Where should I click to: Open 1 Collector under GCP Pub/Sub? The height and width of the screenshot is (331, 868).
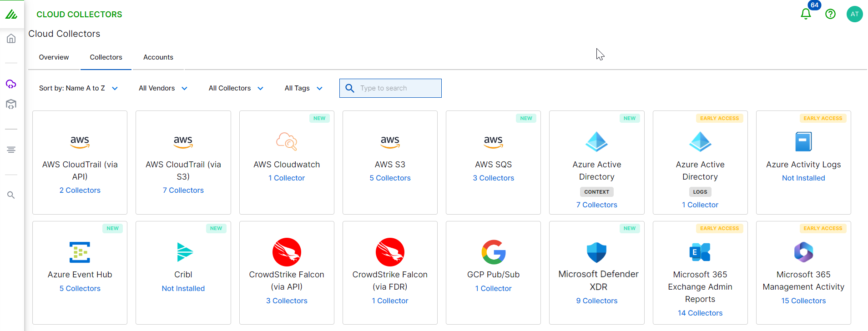(x=493, y=288)
